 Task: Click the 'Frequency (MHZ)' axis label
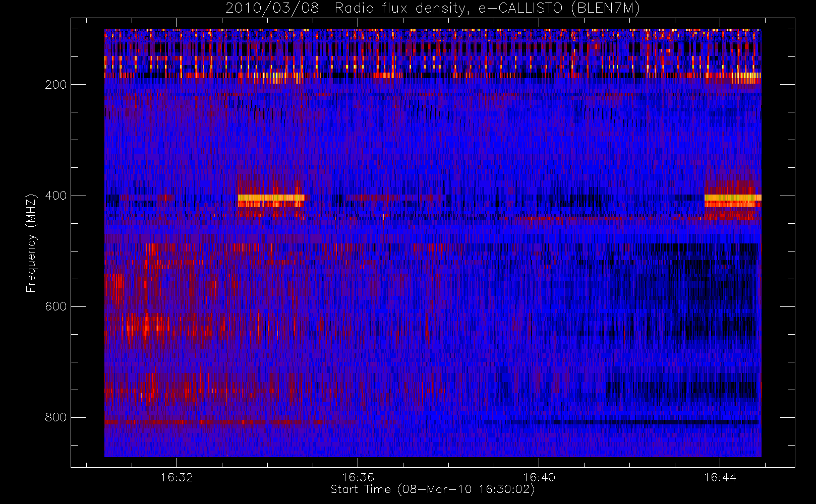pos(31,243)
